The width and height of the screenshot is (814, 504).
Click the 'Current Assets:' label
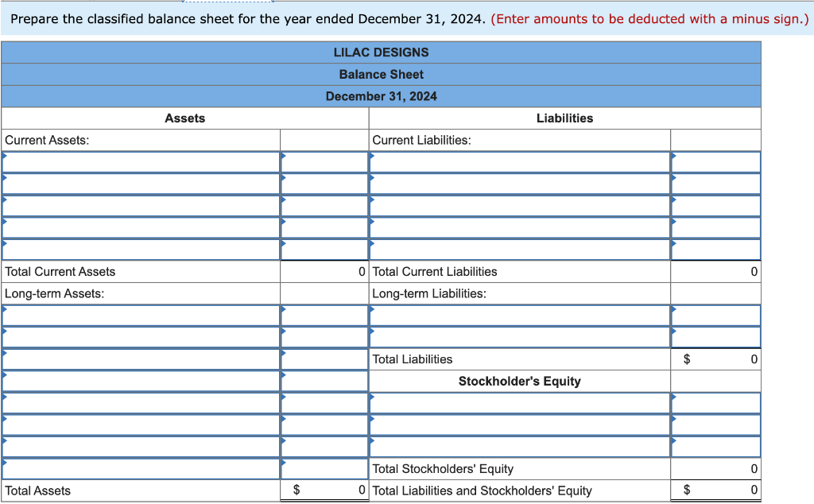47,140
